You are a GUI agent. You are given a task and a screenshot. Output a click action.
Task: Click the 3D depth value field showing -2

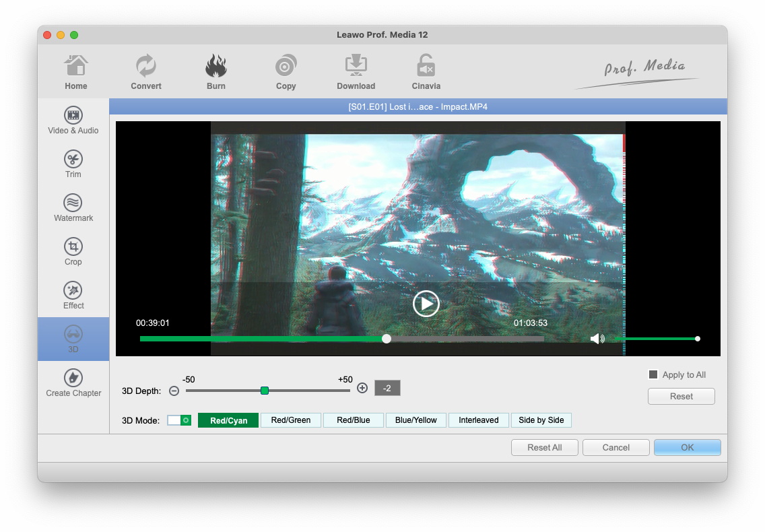click(x=387, y=388)
